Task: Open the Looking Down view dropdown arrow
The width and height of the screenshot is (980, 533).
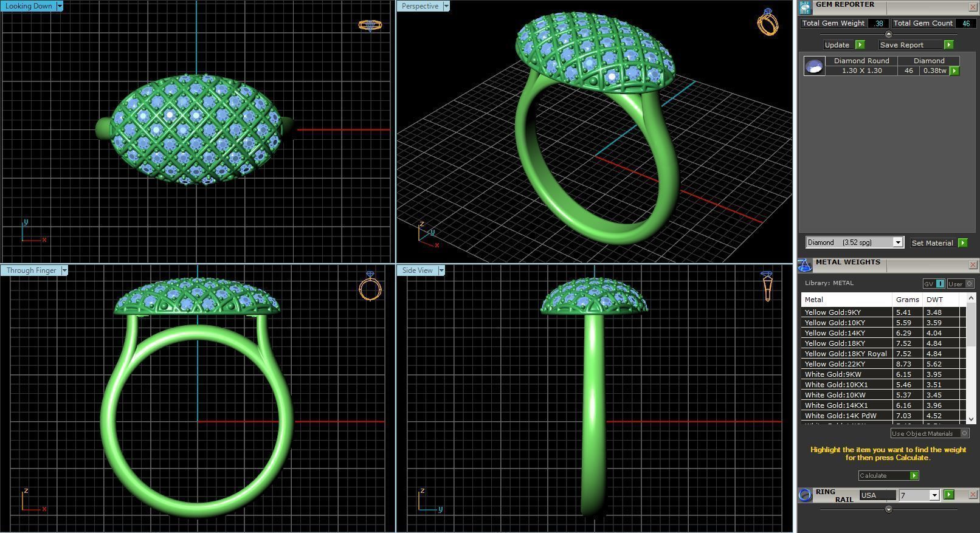Action: 60,6
